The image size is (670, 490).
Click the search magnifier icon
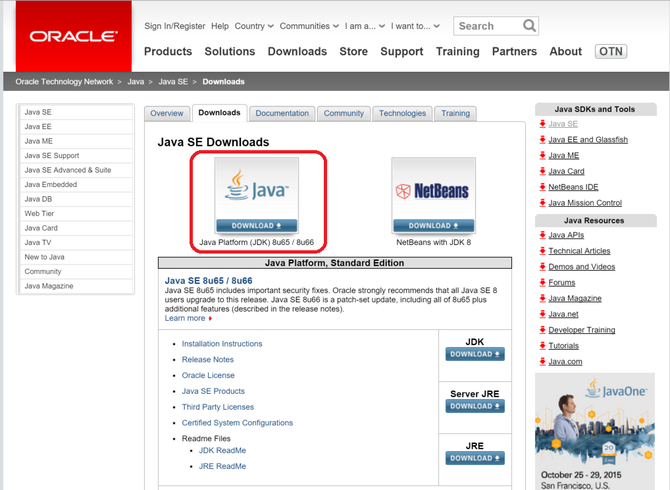click(x=529, y=26)
